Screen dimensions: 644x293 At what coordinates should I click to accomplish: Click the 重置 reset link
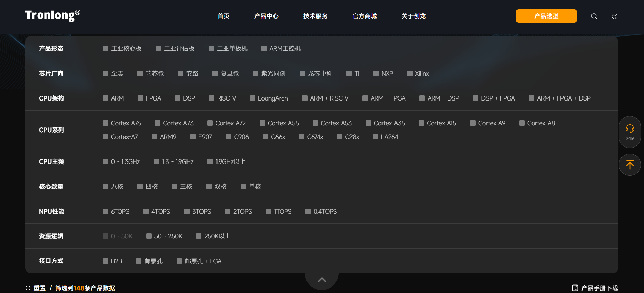(40, 288)
